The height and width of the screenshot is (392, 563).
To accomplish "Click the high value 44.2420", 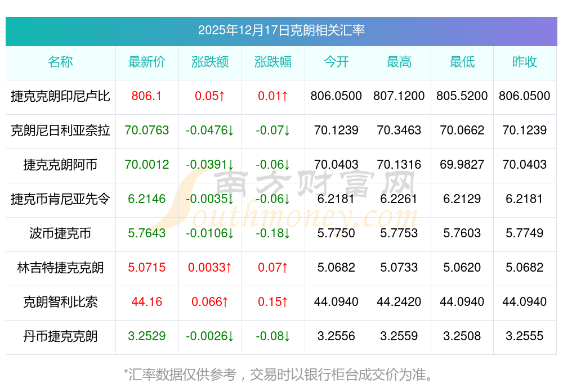I will tap(399, 301).
